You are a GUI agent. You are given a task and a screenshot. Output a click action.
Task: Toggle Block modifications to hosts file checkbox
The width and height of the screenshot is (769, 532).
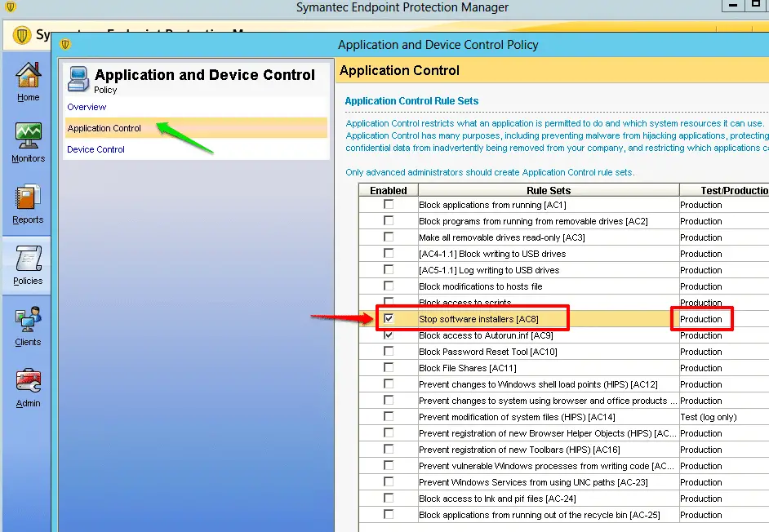[x=389, y=286]
